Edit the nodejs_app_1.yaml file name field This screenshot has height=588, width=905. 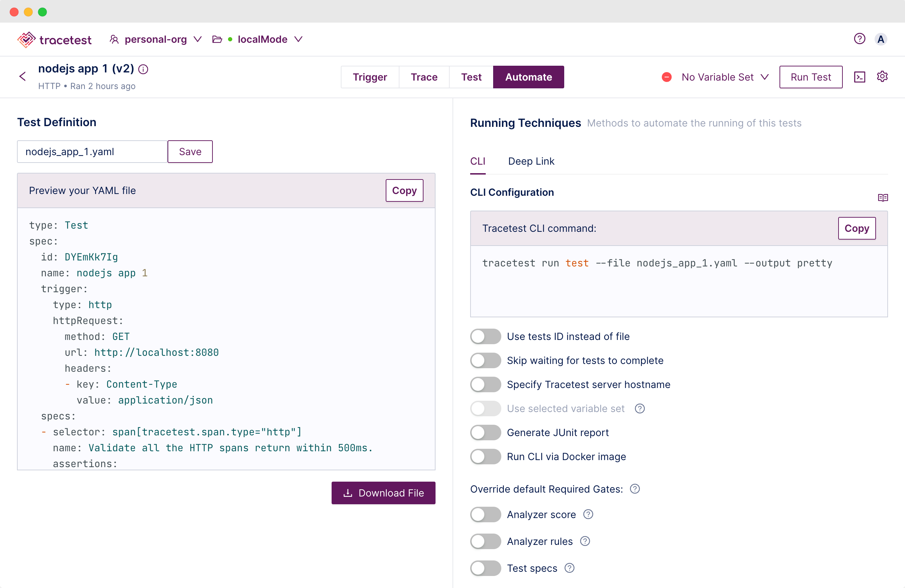click(x=92, y=152)
